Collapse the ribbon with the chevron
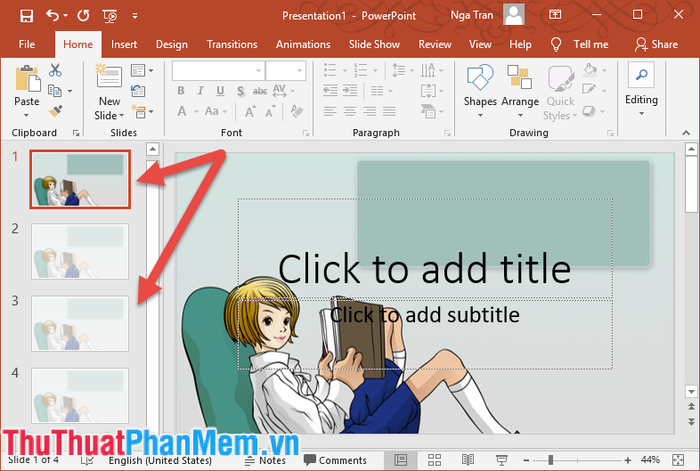This screenshot has height=471, width=700. click(686, 133)
